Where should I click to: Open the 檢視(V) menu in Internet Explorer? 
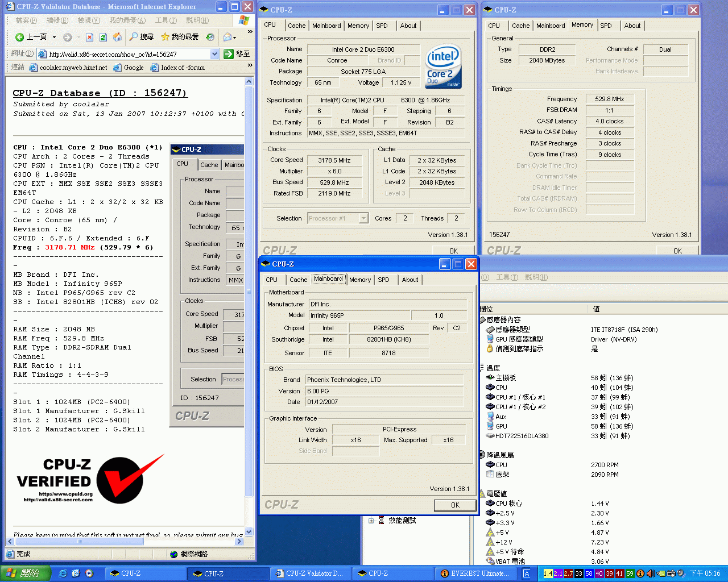89,20
